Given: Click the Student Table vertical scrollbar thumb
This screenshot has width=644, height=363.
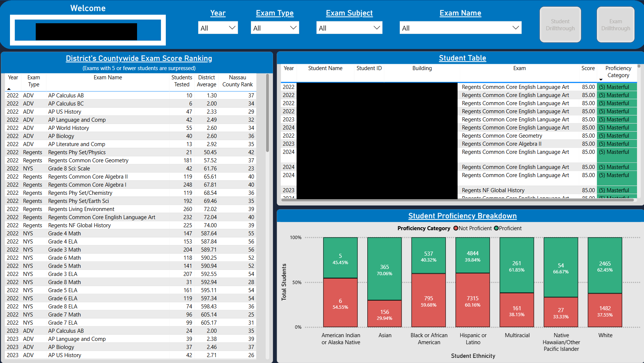Looking at the screenshot, I should pyautogui.click(x=639, y=66).
